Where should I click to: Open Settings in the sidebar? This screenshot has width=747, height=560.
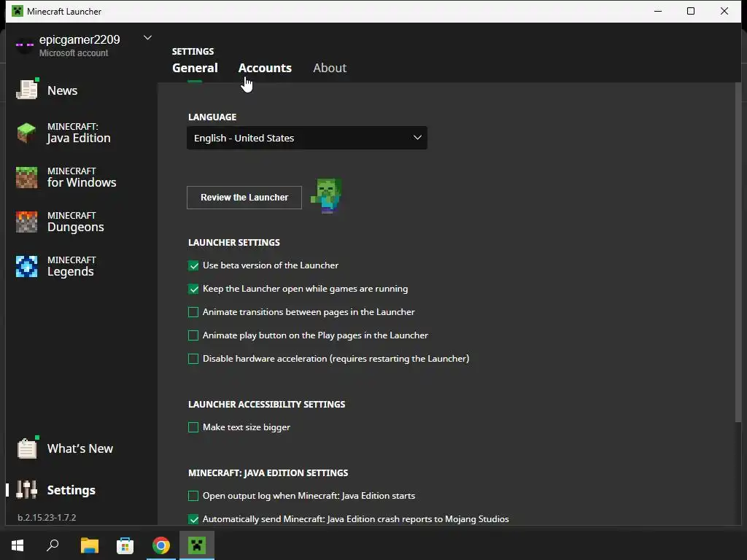point(71,490)
